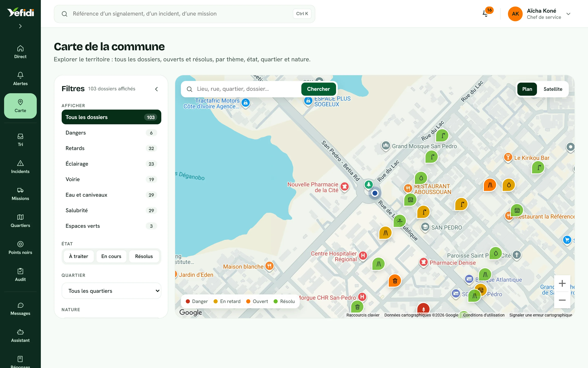Click the Google logo on map
The height and width of the screenshot is (368, 588).
click(191, 312)
